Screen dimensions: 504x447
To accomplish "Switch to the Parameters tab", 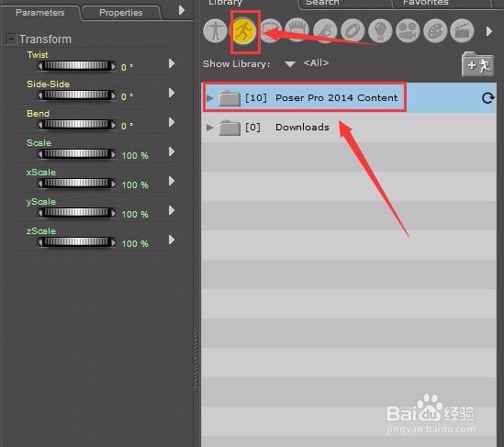I will tap(39, 13).
